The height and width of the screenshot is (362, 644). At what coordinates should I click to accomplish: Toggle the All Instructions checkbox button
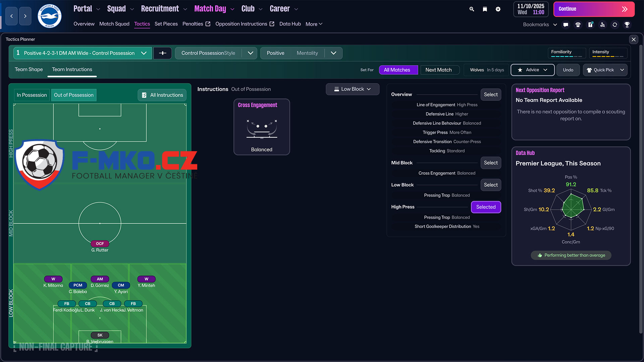[162, 95]
